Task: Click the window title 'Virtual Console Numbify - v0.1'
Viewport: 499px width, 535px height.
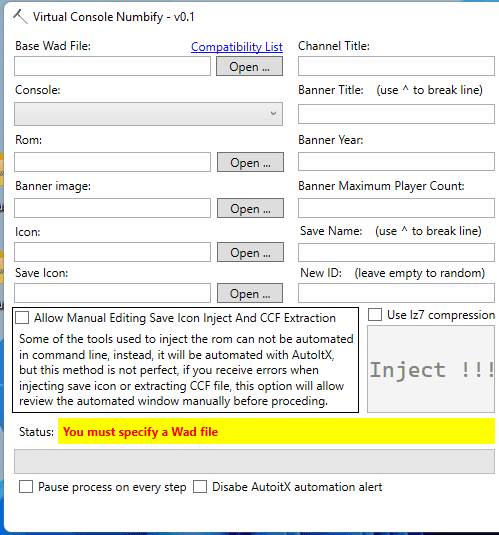Action: [x=114, y=17]
